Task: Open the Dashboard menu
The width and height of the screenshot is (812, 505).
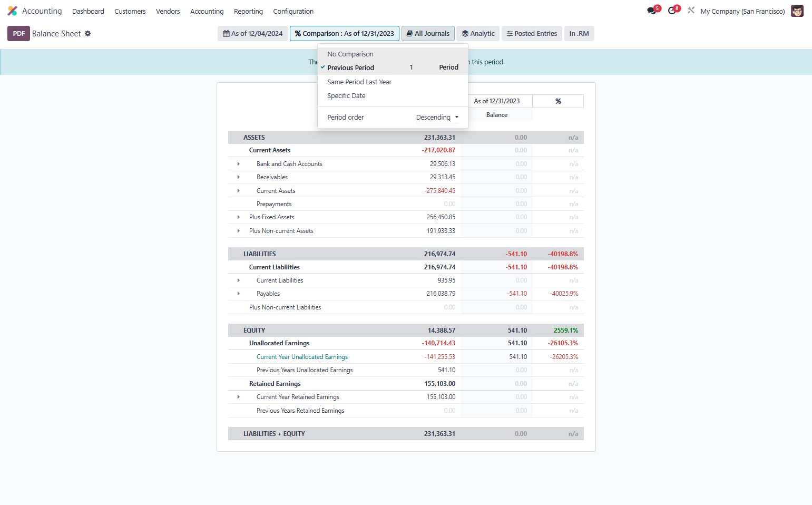Action: click(x=88, y=11)
